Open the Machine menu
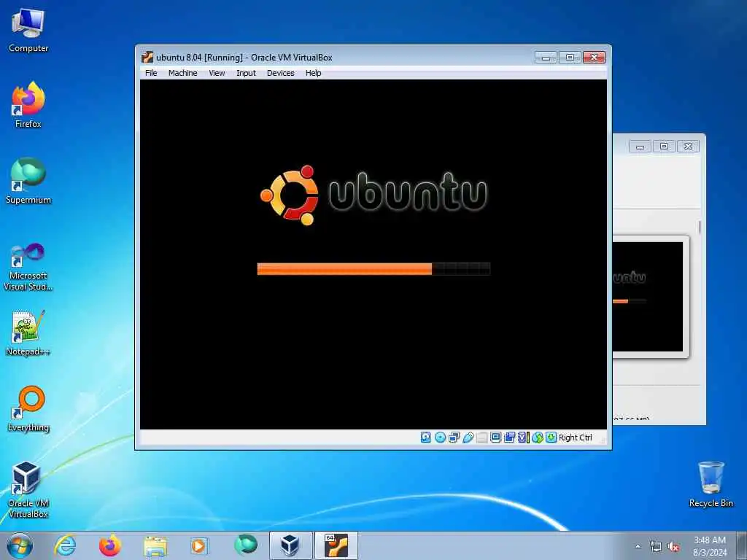This screenshot has width=747, height=560. click(182, 73)
